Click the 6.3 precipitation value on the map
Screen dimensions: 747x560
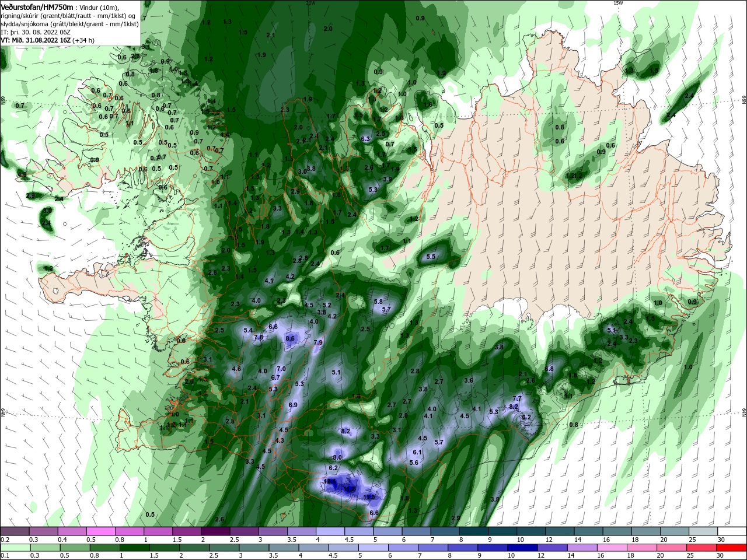366,139
